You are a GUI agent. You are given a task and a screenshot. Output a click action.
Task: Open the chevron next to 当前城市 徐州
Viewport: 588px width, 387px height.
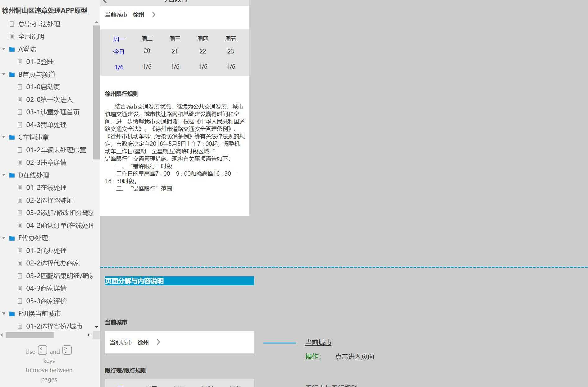coord(153,14)
